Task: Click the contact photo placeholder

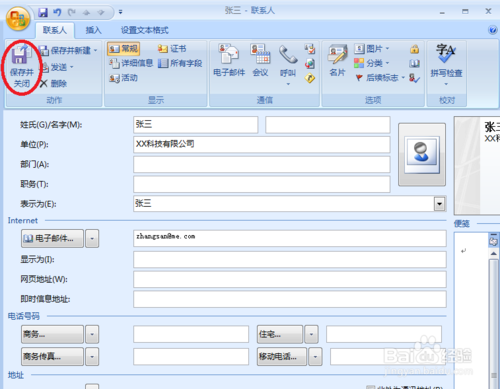Action: (x=422, y=154)
